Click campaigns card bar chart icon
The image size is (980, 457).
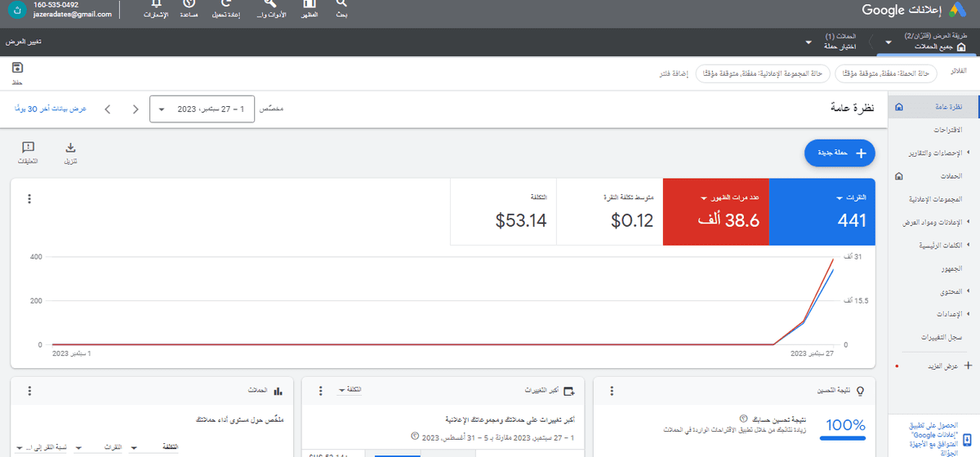(278, 391)
